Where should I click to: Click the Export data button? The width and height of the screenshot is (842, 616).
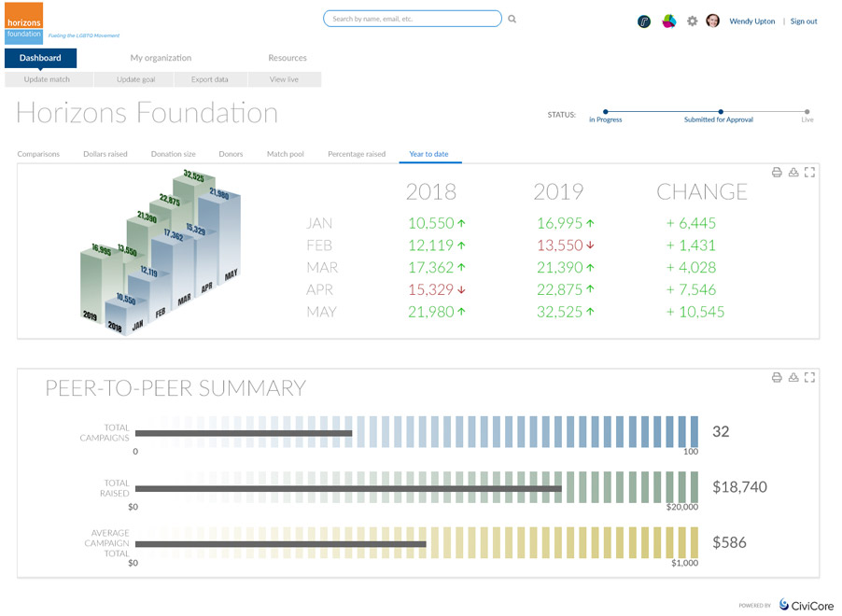click(x=209, y=80)
